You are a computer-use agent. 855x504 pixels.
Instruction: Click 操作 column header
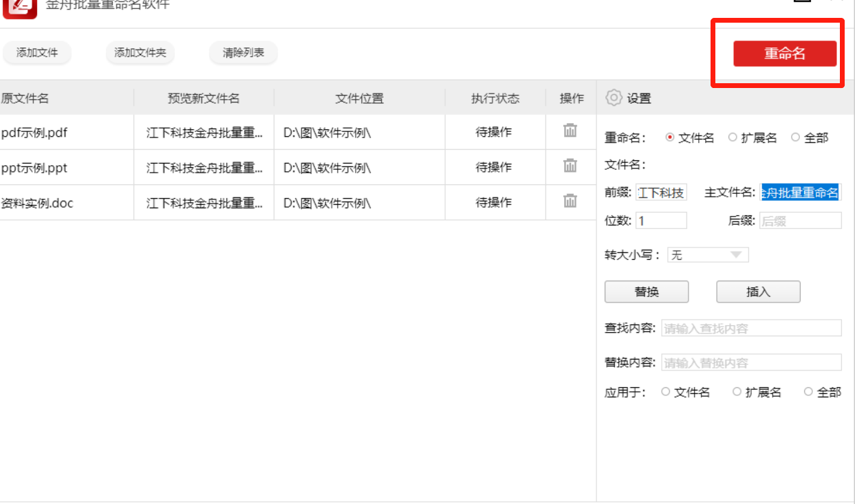pos(572,98)
